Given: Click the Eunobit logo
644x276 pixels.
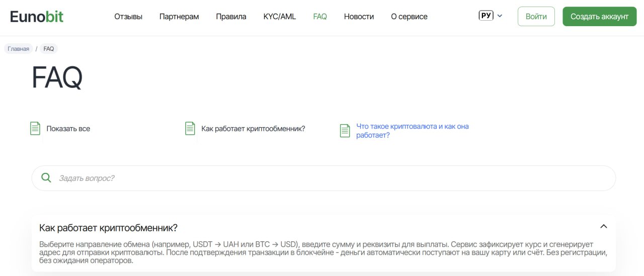Looking at the screenshot, I should (x=37, y=16).
